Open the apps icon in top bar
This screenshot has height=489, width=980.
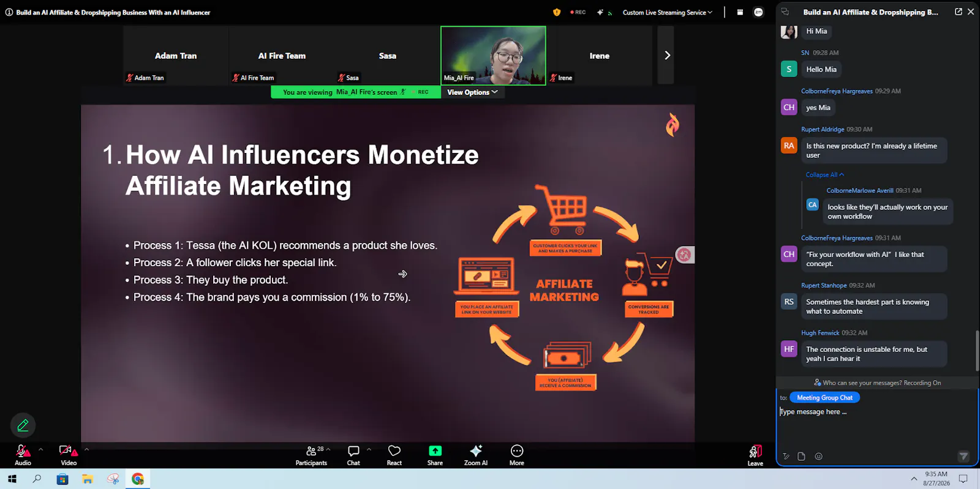pos(740,12)
